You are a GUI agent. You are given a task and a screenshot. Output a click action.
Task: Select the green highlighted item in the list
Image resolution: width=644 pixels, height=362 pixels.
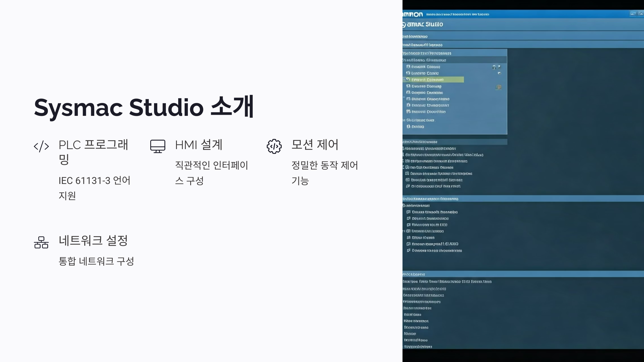coord(434,80)
